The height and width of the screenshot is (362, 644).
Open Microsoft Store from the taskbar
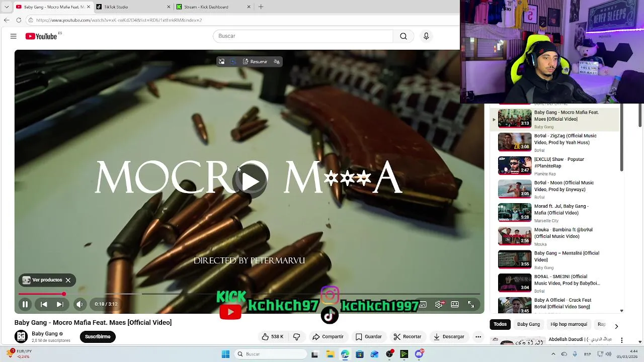coord(360,354)
